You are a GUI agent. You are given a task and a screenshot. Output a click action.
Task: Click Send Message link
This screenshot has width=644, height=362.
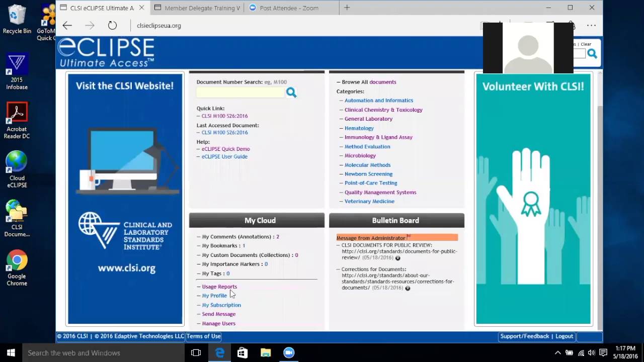tap(219, 314)
